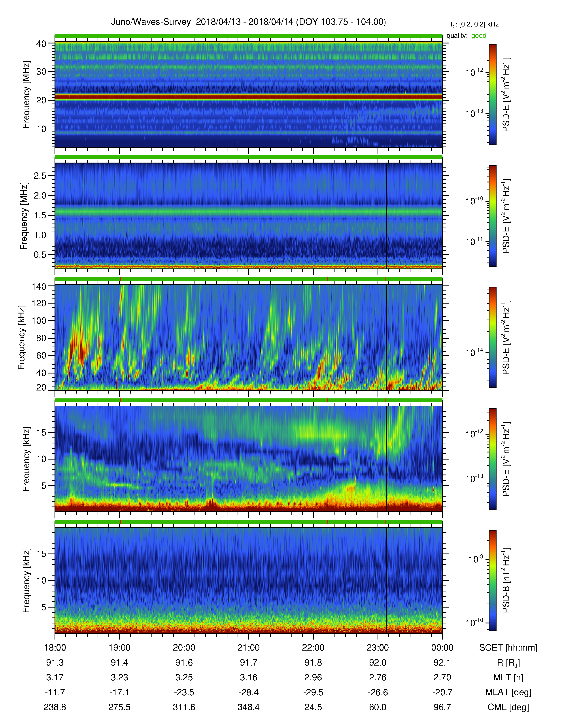Click the first red marker above the 20-140 kHz panel
563x728 pixels.
[x=120, y=279]
